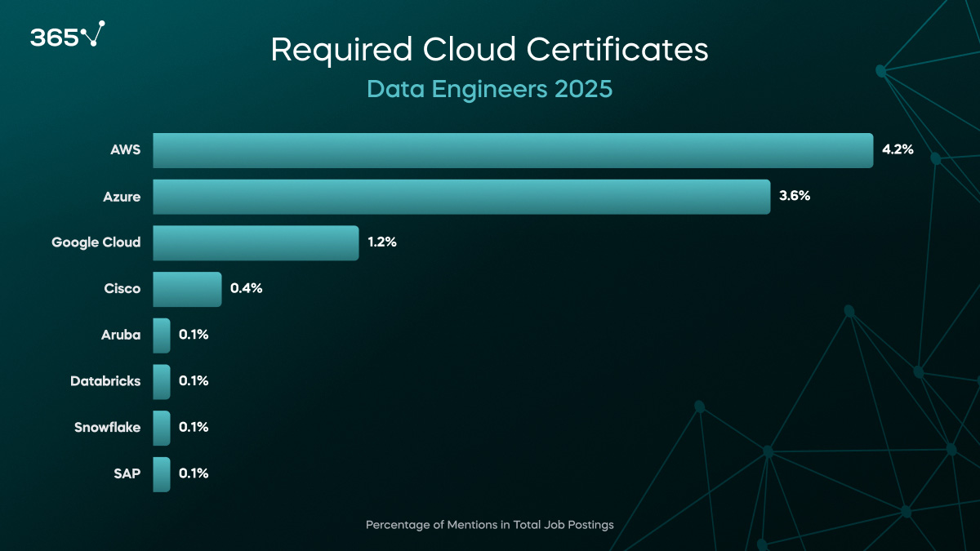
Task: Select the Azure bar
Action: pyautogui.click(x=461, y=197)
